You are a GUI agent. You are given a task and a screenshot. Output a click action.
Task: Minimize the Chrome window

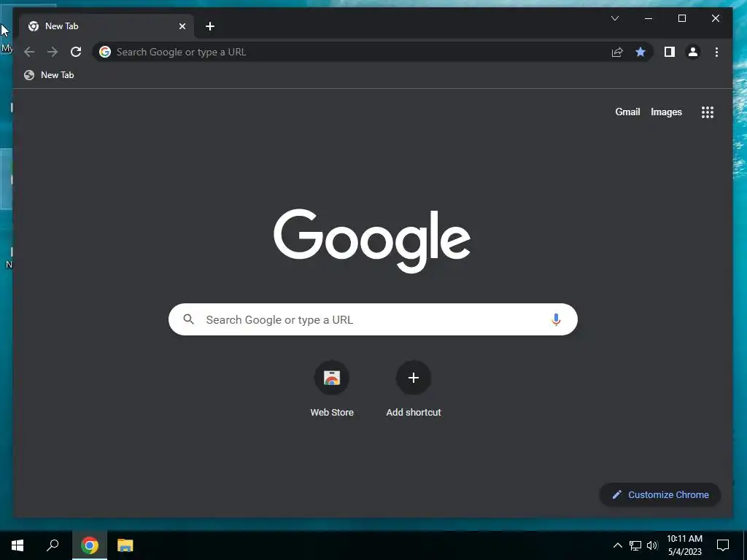click(x=649, y=18)
